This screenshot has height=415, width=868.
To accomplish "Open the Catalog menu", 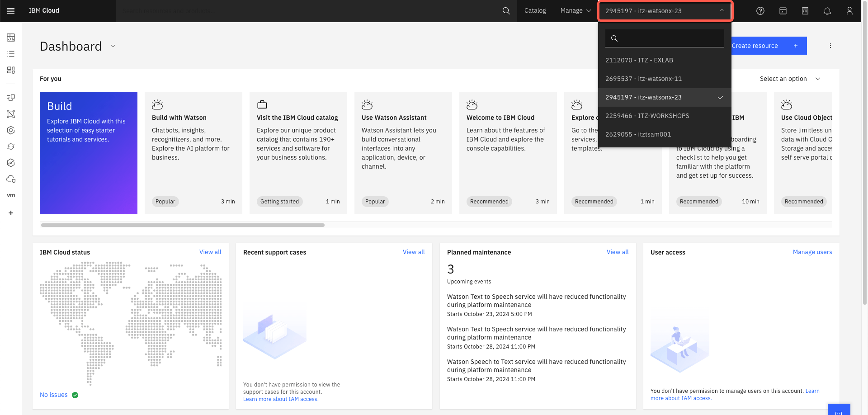I will (x=535, y=10).
